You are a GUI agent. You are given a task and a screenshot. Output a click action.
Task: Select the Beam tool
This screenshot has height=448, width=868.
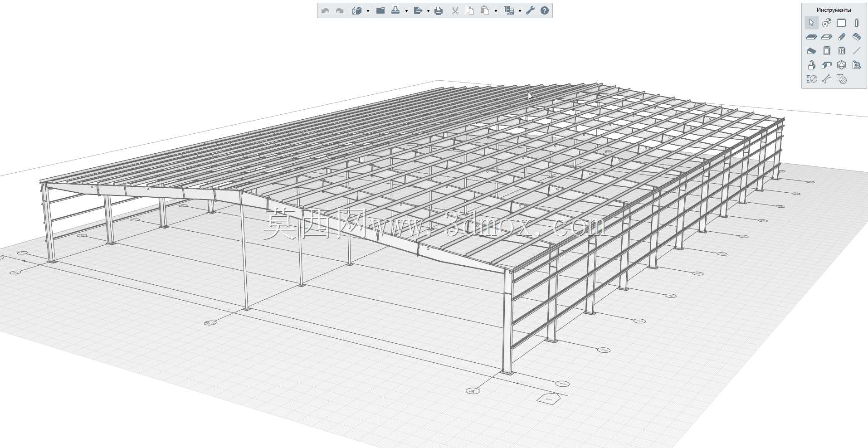point(842,37)
